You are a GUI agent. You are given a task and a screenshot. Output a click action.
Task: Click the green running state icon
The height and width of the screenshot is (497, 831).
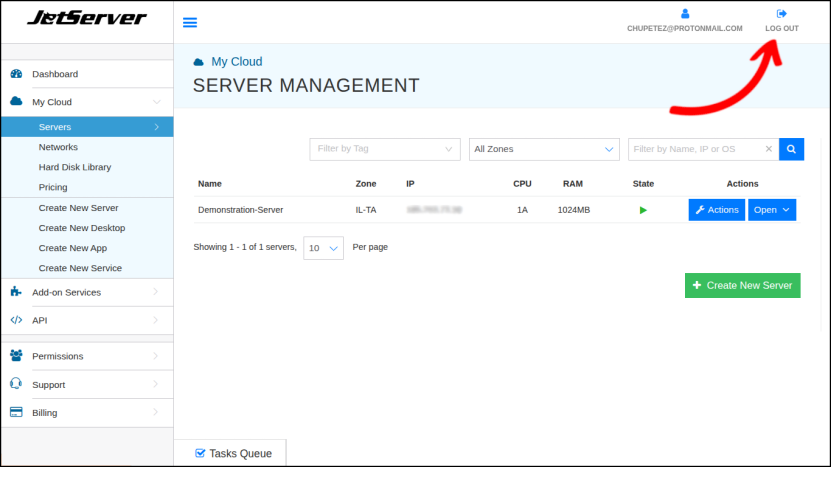pos(643,210)
